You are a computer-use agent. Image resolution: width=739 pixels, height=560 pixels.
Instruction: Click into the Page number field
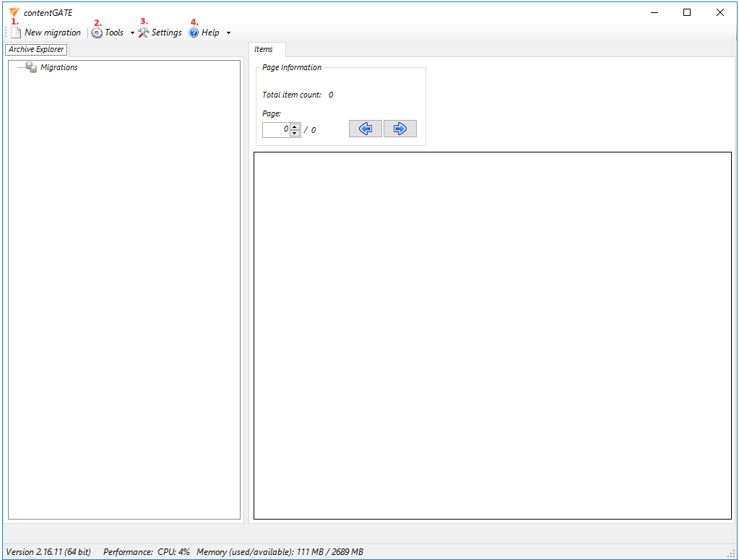(x=276, y=130)
